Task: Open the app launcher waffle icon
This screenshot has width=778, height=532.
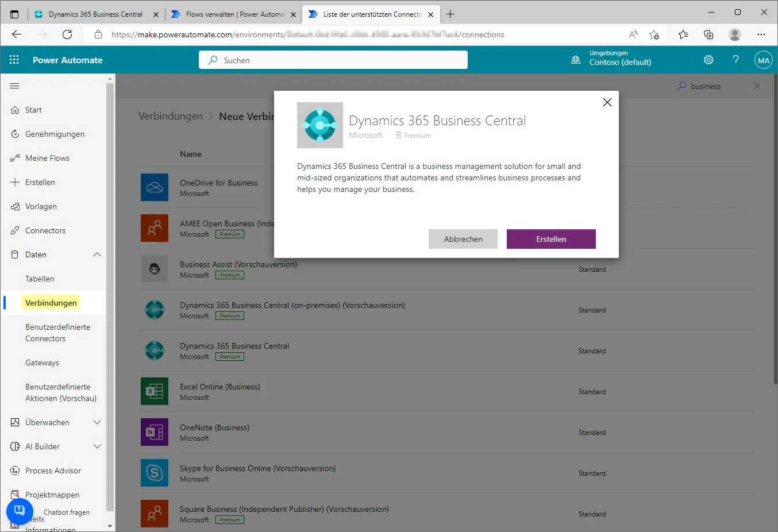Action: (14, 60)
